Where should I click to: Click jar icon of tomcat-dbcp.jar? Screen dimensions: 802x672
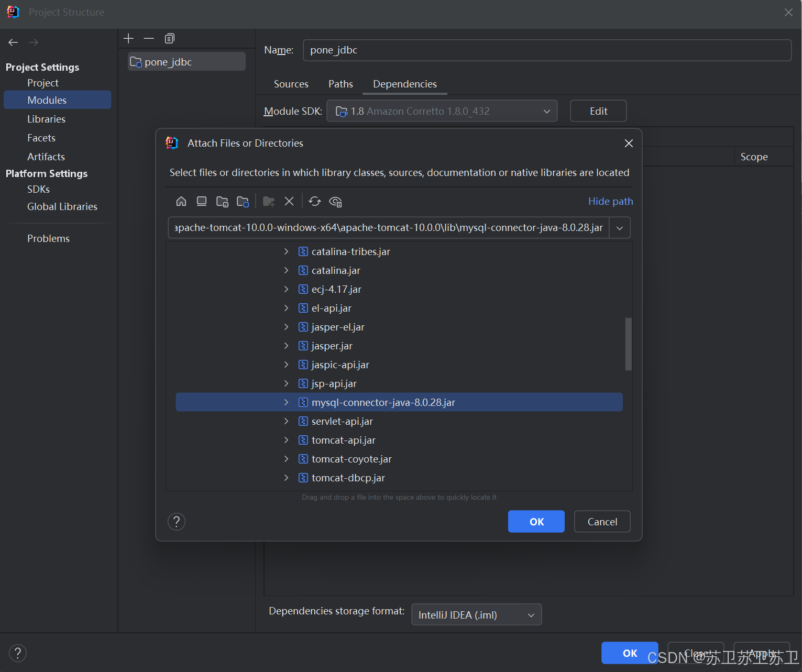point(303,478)
